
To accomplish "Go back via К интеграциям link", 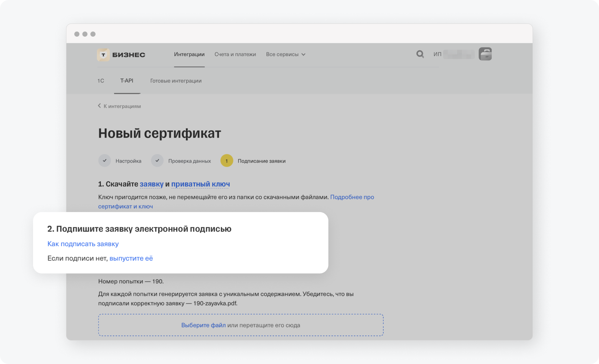I will click(122, 106).
